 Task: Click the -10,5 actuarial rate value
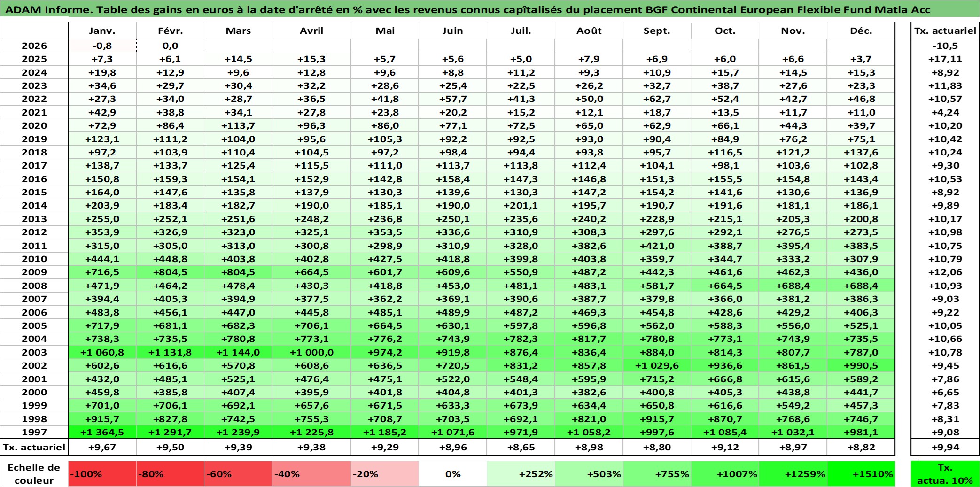click(x=945, y=46)
